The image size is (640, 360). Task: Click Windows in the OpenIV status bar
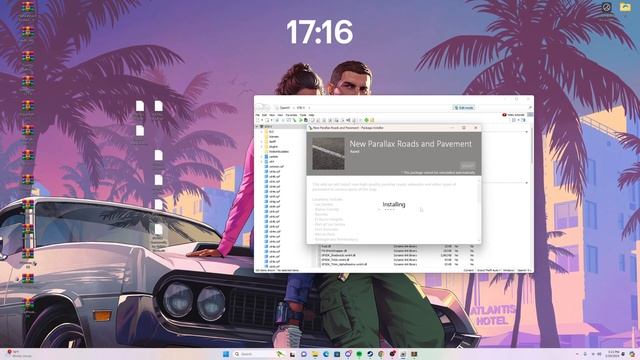509,270
